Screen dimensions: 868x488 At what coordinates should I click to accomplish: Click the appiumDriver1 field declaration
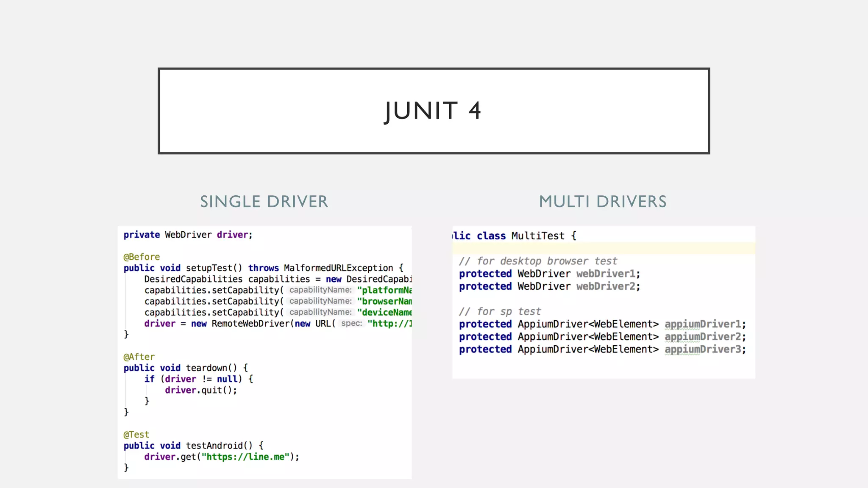pyautogui.click(x=602, y=324)
